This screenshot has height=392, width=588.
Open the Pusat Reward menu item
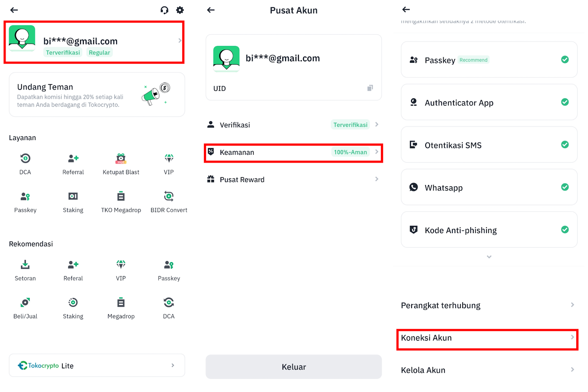(x=294, y=179)
